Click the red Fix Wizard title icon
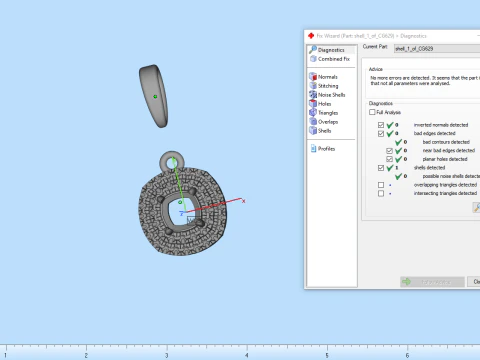480x360 pixels. point(311,36)
